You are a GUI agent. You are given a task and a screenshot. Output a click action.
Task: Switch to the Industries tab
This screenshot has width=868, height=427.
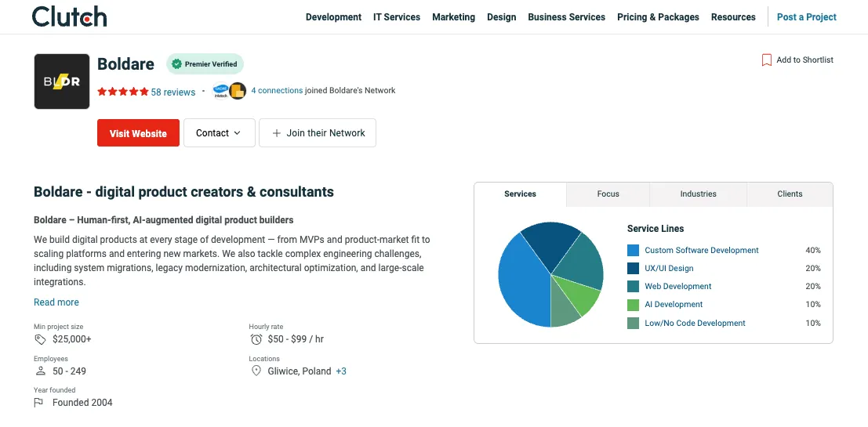click(698, 194)
